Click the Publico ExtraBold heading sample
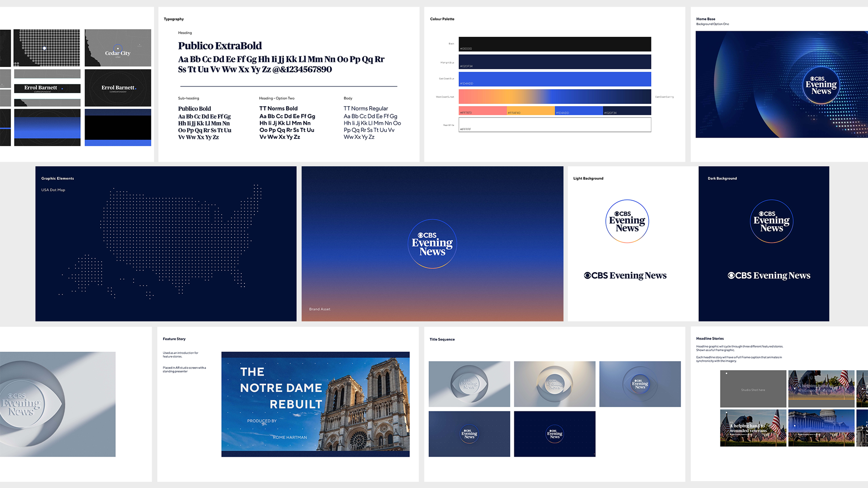 [220, 46]
